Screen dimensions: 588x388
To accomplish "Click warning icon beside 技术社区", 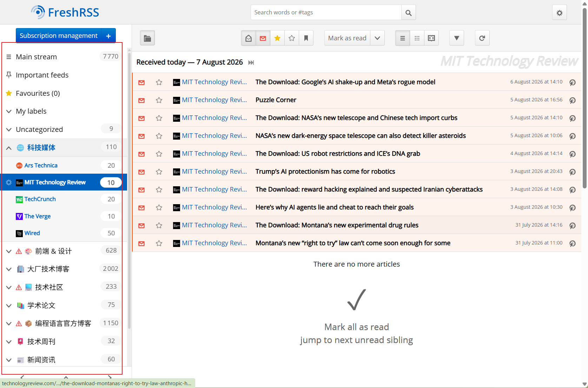I will 19,287.
